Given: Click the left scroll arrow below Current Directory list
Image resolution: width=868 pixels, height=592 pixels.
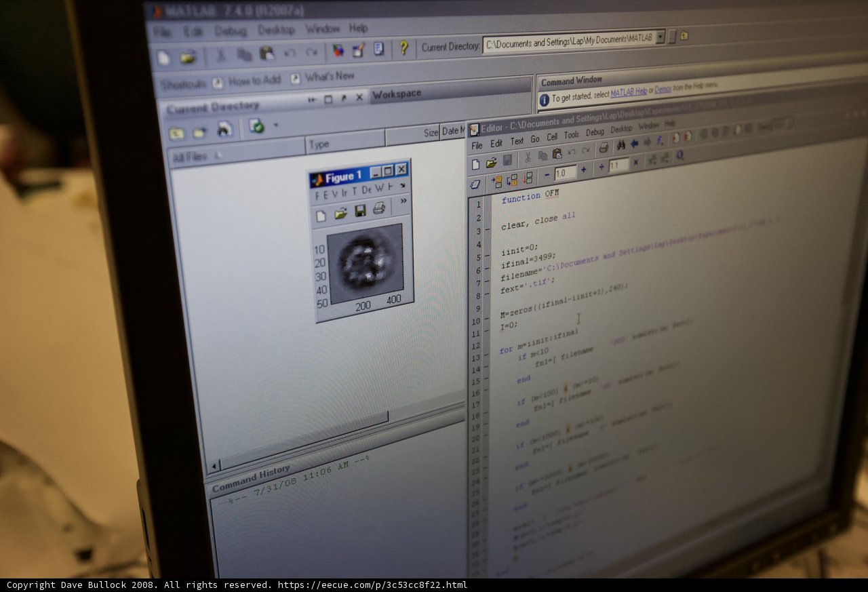Looking at the screenshot, I should point(214,466).
